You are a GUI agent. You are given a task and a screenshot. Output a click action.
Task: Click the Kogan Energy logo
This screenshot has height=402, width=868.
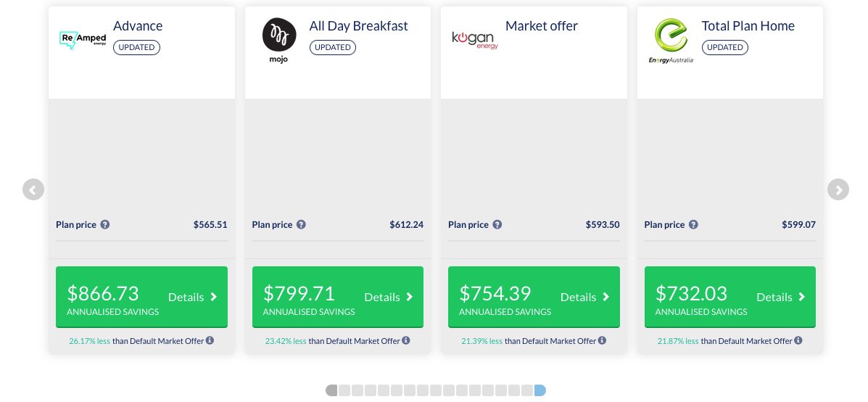(475, 39)
